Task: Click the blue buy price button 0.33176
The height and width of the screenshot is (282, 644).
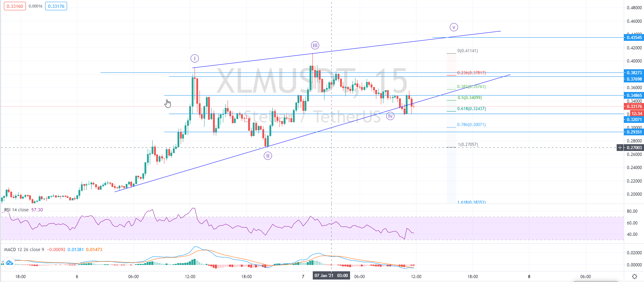Action: coord(56,6)
